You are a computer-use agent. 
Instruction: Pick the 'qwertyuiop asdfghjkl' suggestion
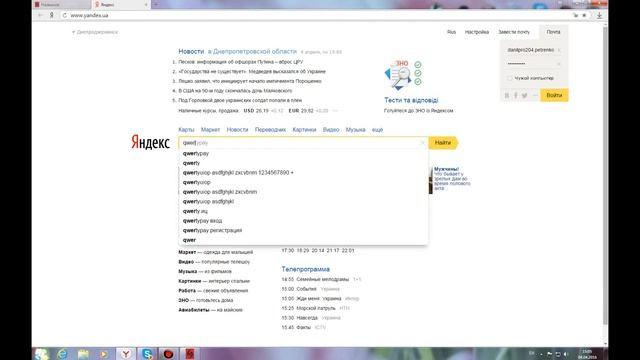point(303,202)
